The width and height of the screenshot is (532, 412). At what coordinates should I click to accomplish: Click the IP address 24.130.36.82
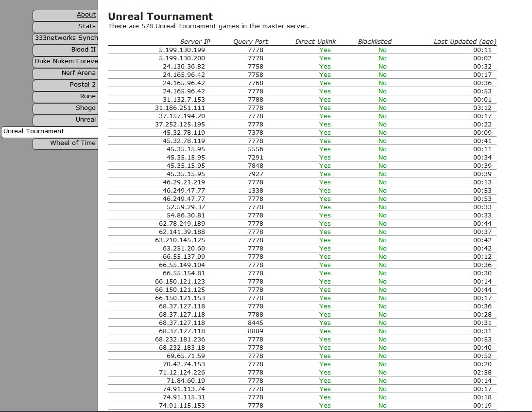tap(184, 67)
